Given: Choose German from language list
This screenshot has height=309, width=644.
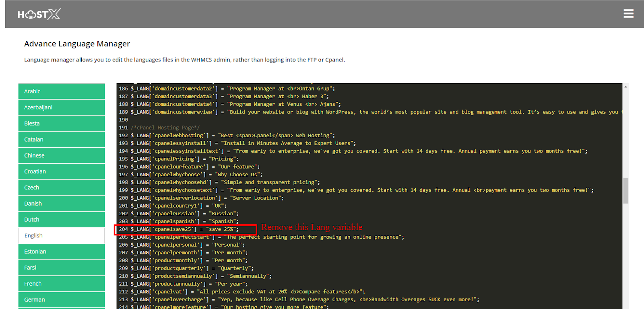Looking at the screenshot, I should click(x=62, y=300).
